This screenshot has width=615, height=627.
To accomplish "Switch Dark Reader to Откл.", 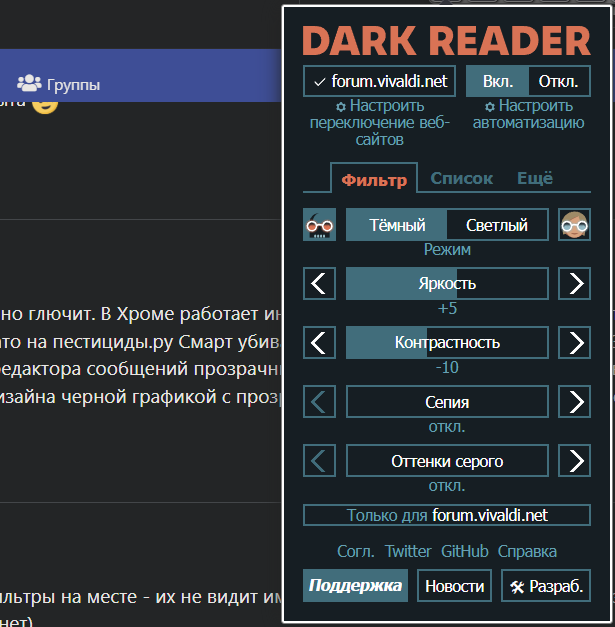I will point(559,81).
